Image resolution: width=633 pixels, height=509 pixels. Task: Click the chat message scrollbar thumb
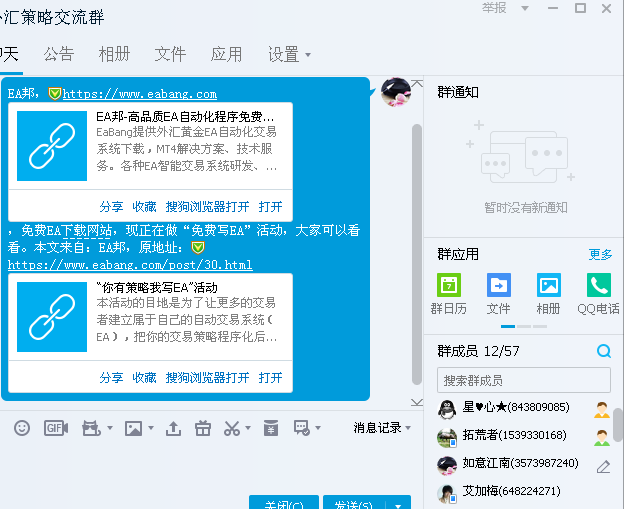click(x=417, y=254)
